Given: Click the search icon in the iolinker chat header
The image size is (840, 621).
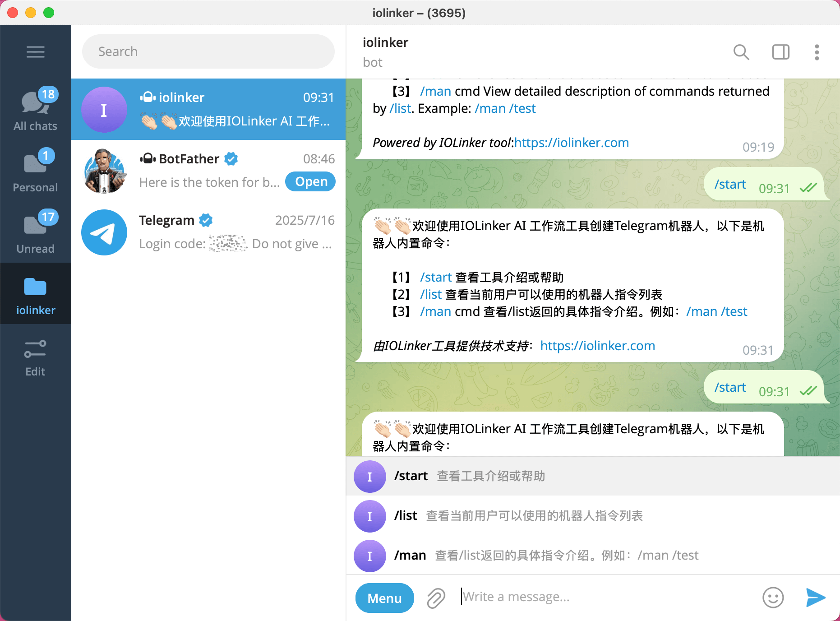Looking at the screenshot, I should click(x=741, y=52).
